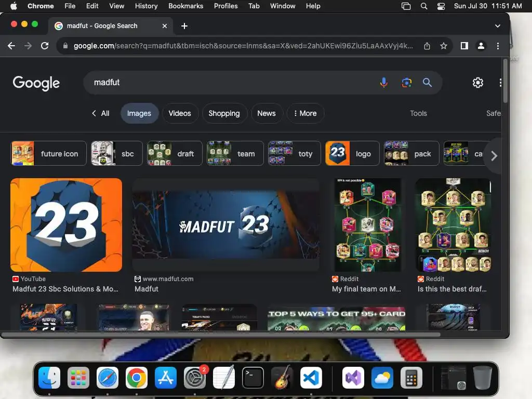Open TOP 5 WAYS TO GET 95+ CARD thumbnail
Image resolution: width=532 pixels, height=399 pixels.
point(336,317)
